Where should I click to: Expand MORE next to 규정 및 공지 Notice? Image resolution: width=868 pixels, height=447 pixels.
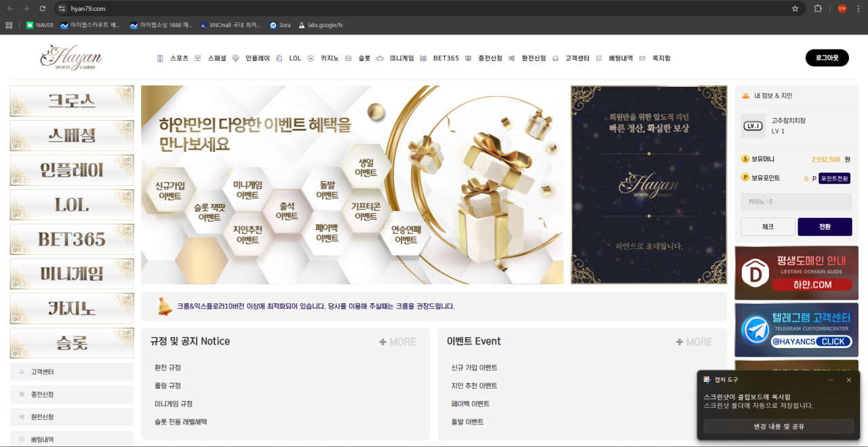397,342
